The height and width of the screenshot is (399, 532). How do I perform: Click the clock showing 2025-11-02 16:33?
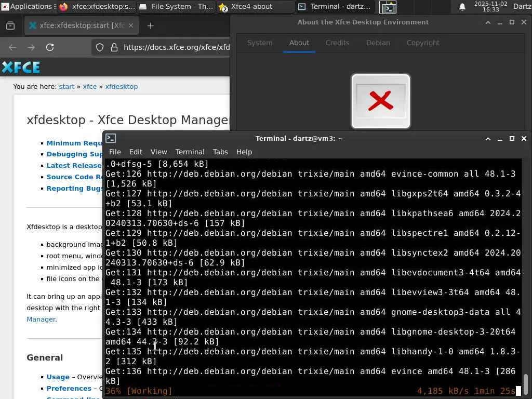[x=490, y=6]
